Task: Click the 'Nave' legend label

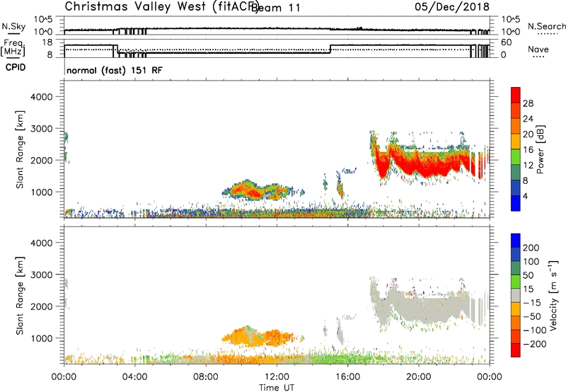Action: (x=538, y=50)
